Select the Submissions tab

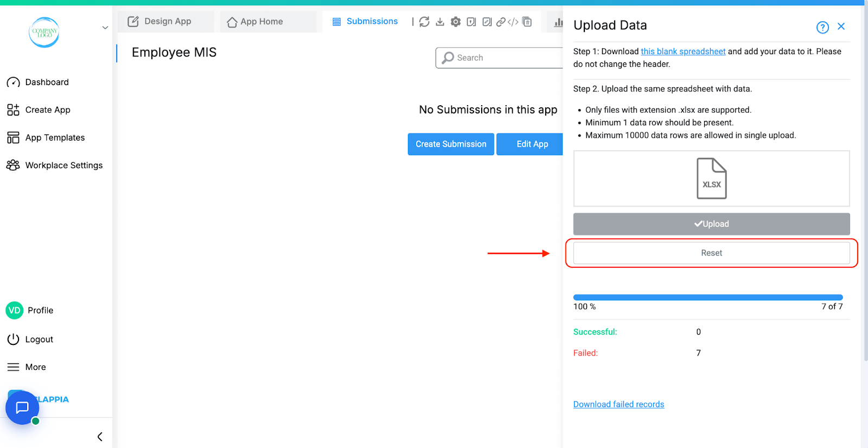(x=365, y=22)
